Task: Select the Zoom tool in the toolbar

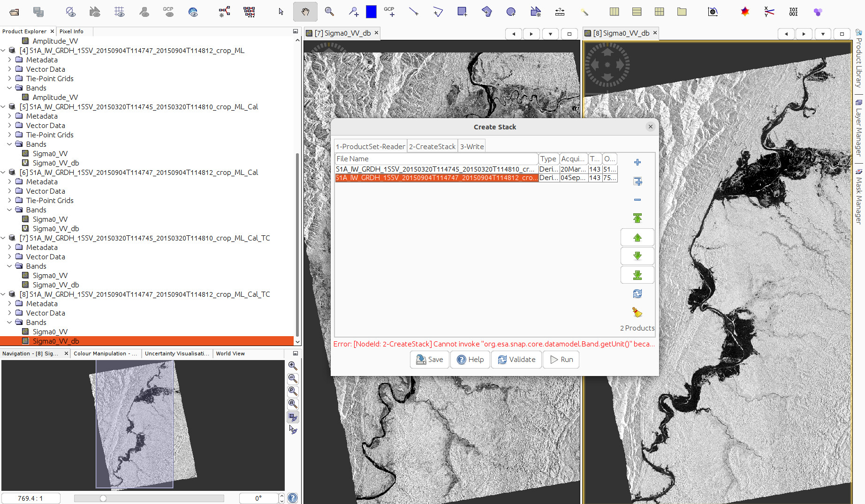Action: coord(329,12)
